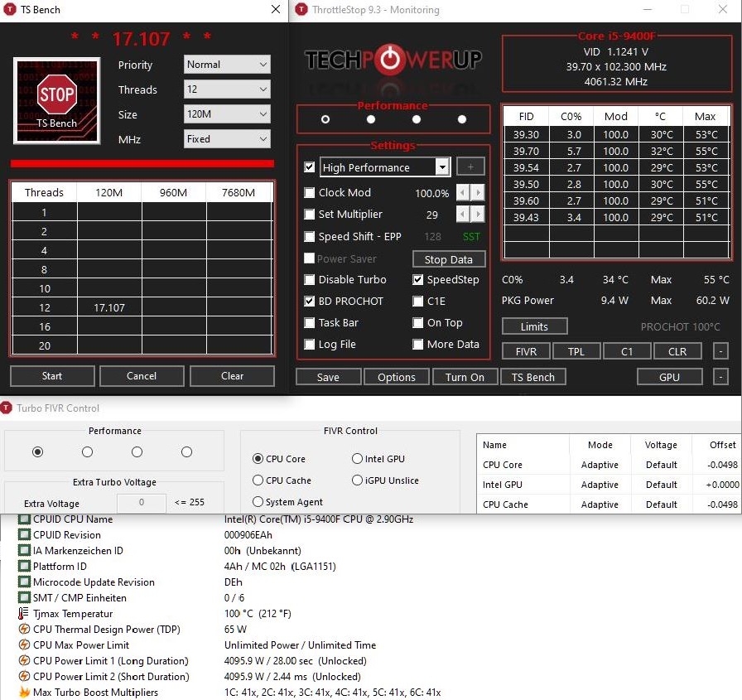Uncheck BD PROCHOT
The height and width of the screenshot is (700, 742).
(x=310, y=301)
